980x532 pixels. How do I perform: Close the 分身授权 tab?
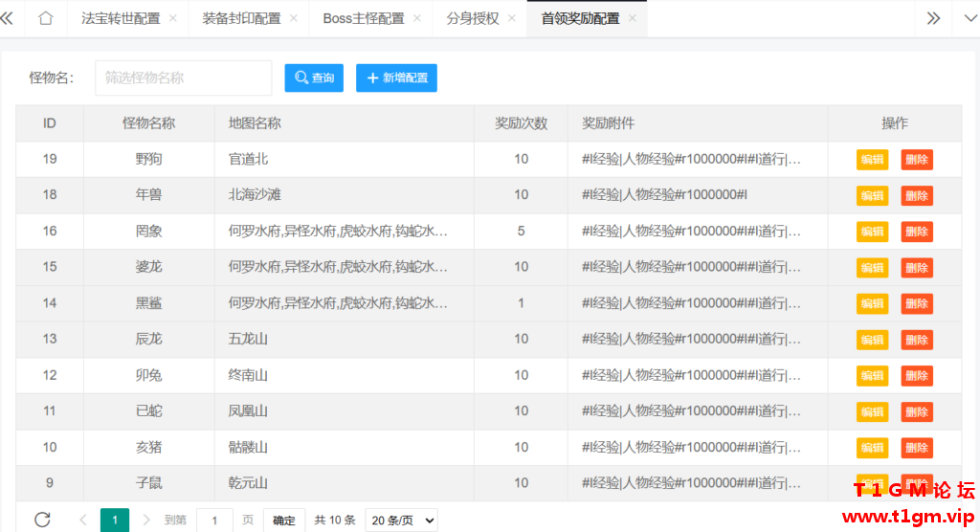pyautogui.click(x=512, y=18)
